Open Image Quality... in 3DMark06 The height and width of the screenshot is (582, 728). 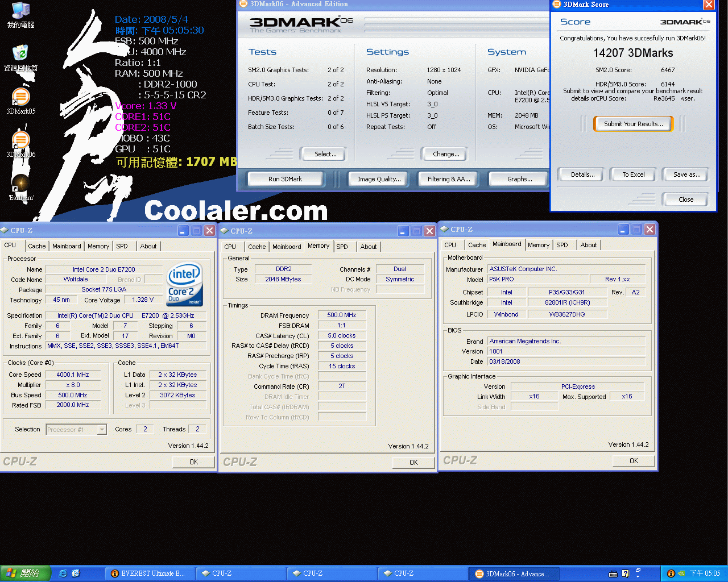379,179
